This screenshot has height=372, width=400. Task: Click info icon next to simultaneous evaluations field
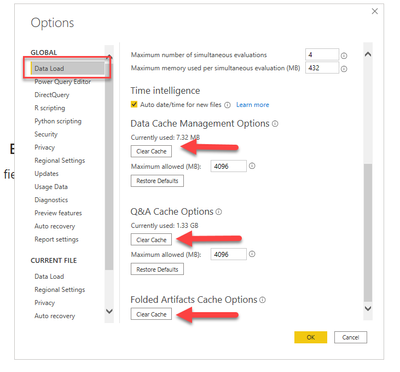coord(344,56)
